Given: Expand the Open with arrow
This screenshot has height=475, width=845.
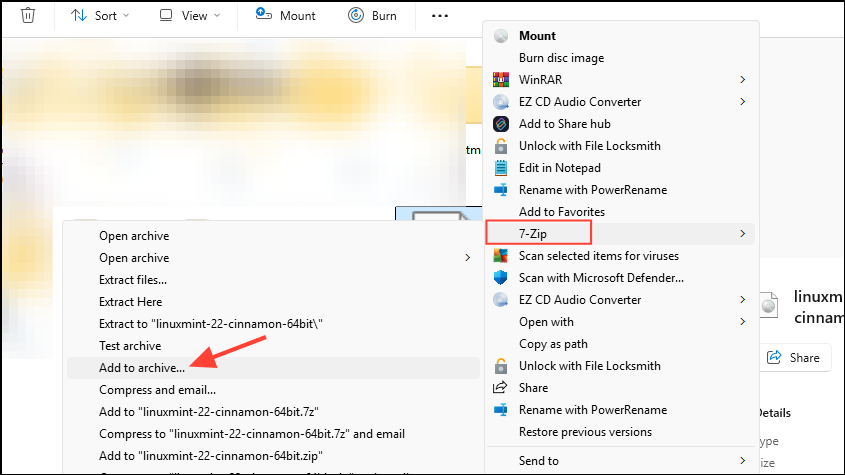Looking at the screenshot, I should (x=743, y=322).
